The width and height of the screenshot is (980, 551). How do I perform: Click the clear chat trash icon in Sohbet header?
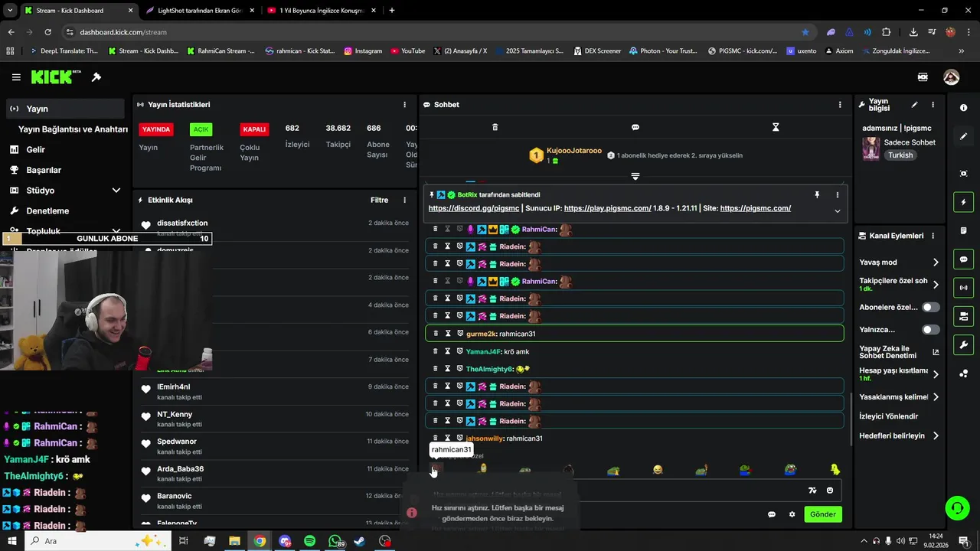point(495,127)
